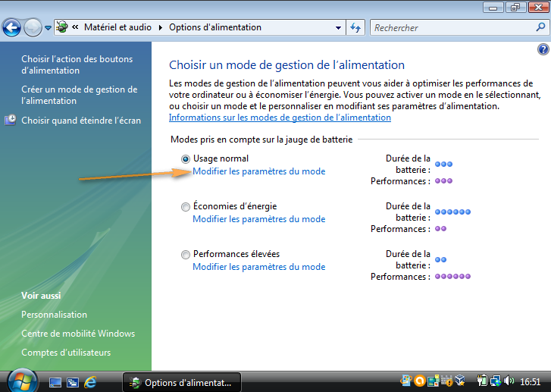This screenshot has height=392, width=551.
Task: Click the clock icon beside 'Choisir quand éteindre l'écran'
Action: click(10, 120)
